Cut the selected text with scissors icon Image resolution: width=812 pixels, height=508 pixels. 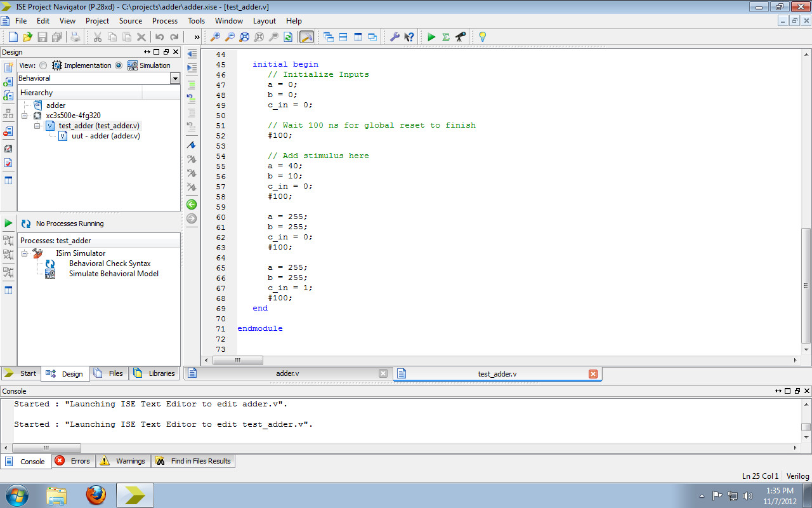97,37
